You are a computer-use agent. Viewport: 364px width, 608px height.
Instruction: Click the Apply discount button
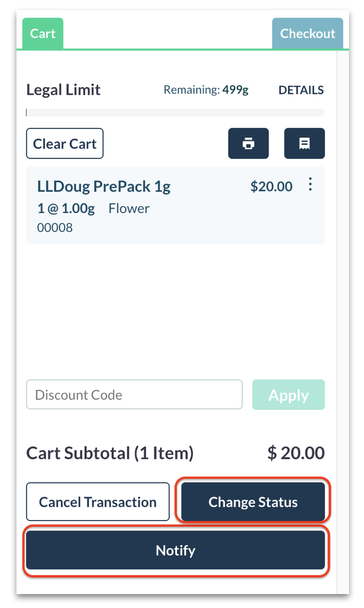(289, 395)
